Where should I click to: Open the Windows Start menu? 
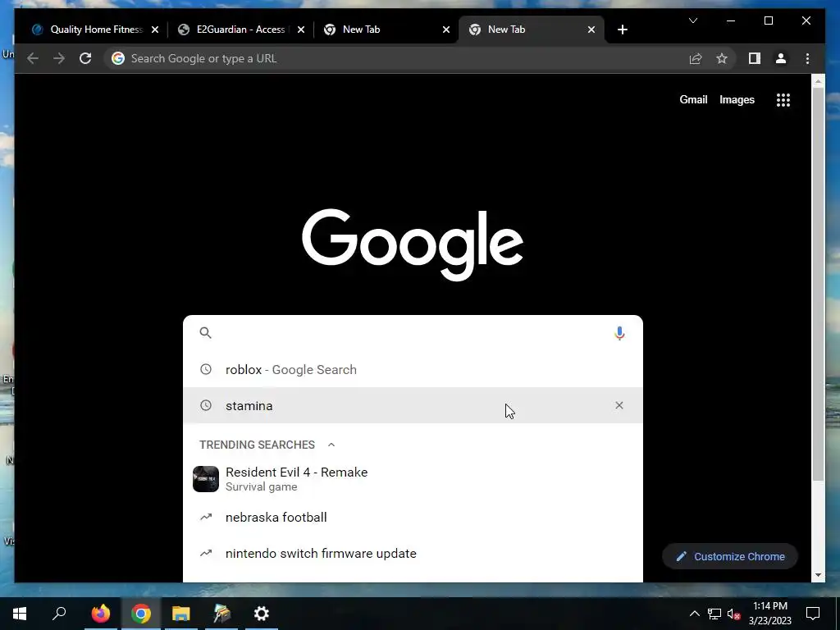(x=20, y=614)
